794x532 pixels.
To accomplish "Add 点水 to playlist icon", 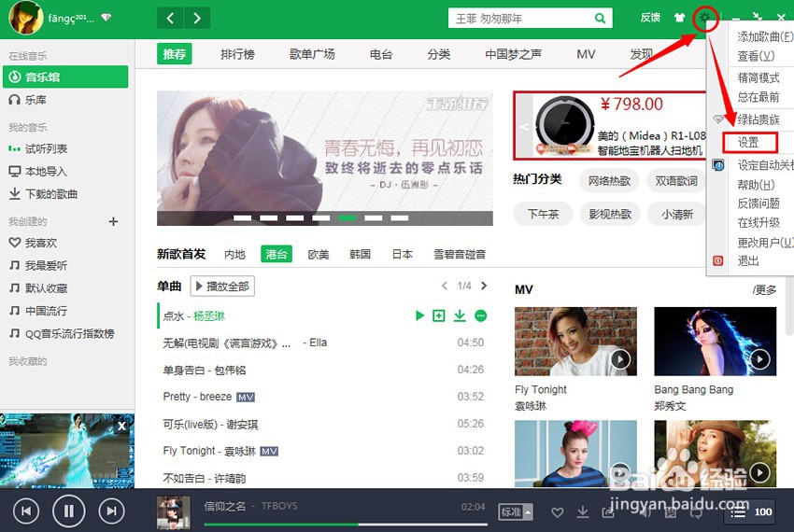I will (x=438, y=315).
